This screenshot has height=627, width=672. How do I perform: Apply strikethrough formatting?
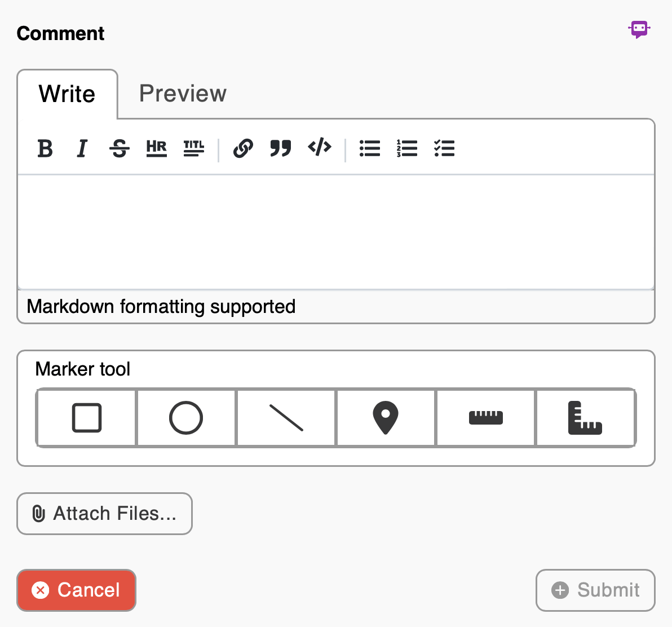pos(120,148)
